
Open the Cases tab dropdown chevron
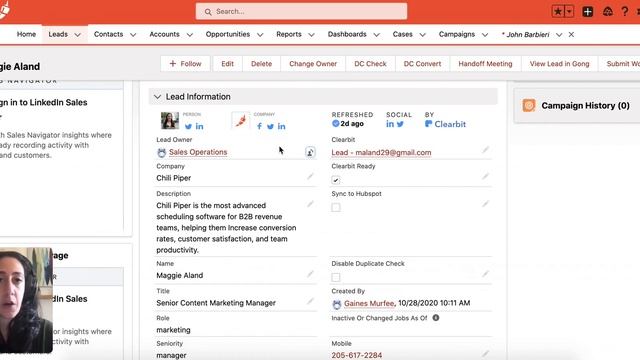coord(423,35)
